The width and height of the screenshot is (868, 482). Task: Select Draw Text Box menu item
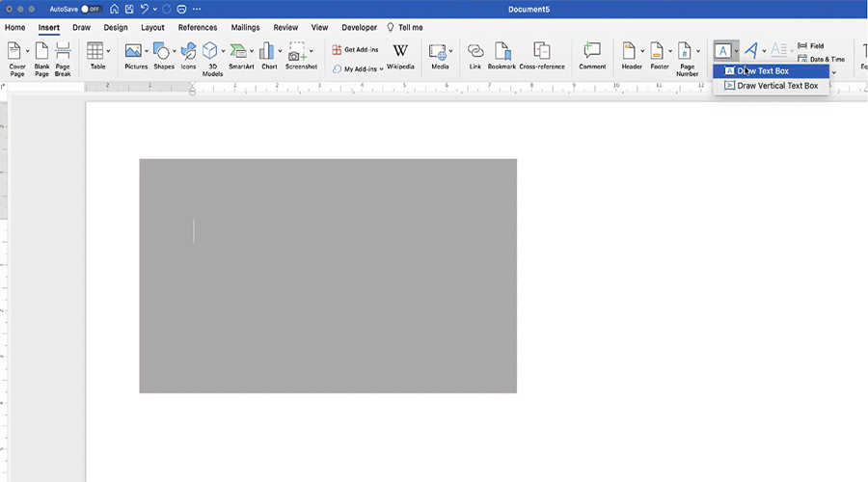763,71
